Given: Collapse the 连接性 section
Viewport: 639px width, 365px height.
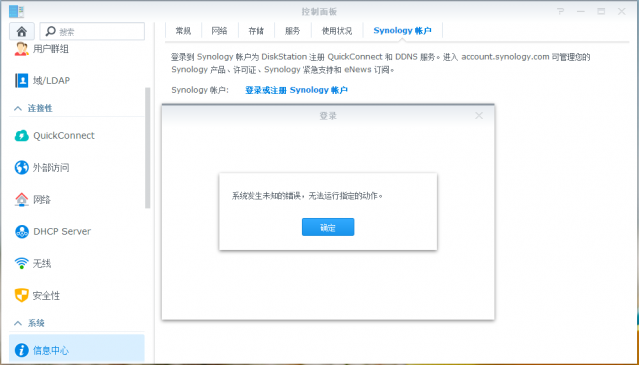Looking at the screenshot, I should click(x=18, y=108).
